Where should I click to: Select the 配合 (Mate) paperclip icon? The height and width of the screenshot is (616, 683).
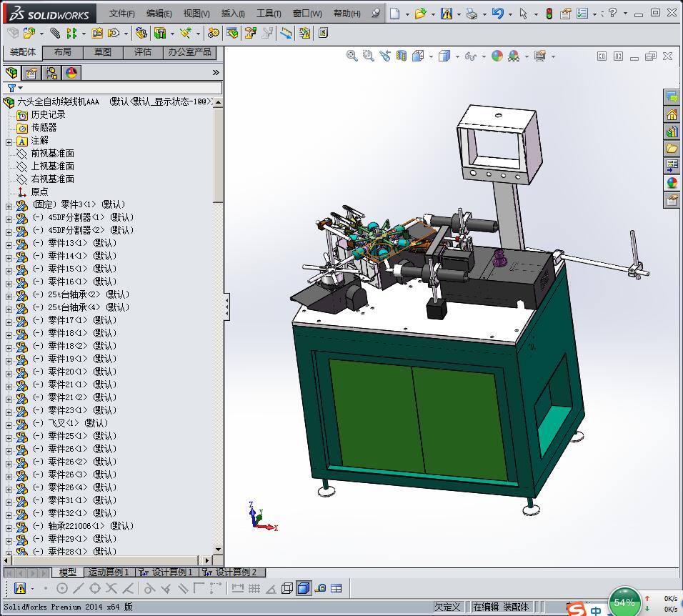pos(55,32)
